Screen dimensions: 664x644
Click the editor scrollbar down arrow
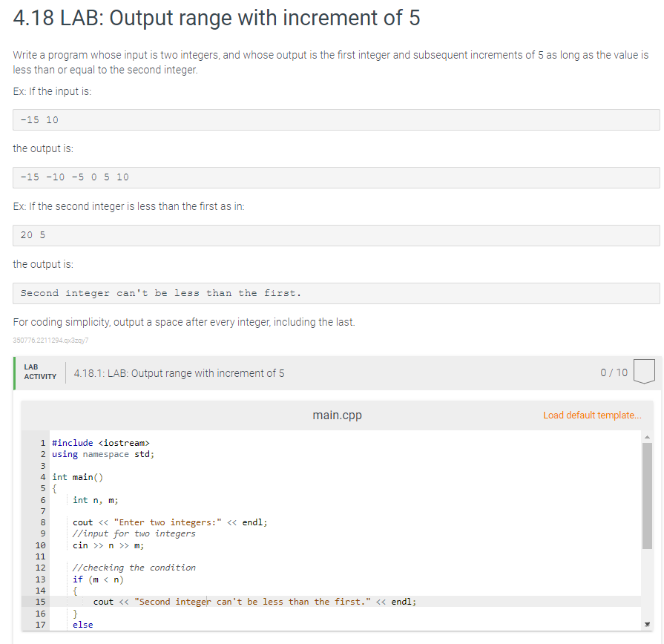[x=647, y=624]
